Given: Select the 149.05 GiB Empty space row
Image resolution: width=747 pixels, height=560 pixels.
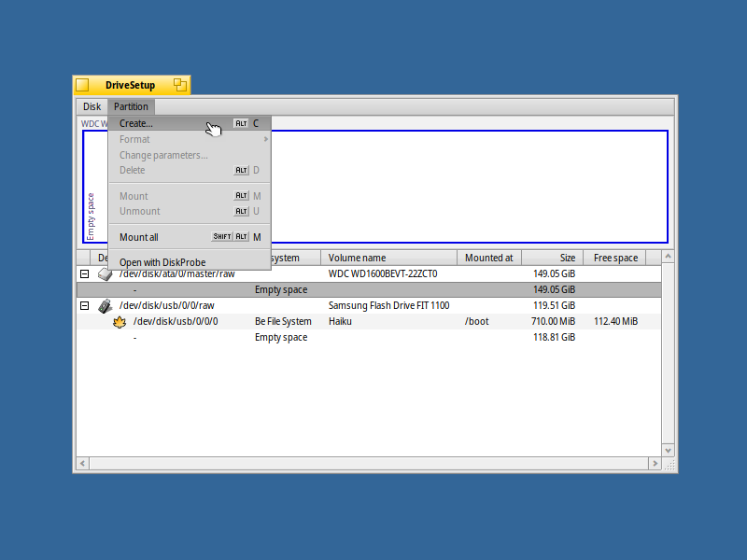Looking at the screenshot, I should (369, 289).
